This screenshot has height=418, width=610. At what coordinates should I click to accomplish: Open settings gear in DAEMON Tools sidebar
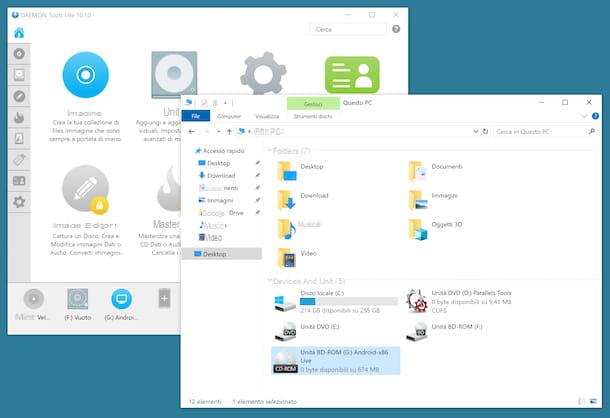[x=19, y=202]
